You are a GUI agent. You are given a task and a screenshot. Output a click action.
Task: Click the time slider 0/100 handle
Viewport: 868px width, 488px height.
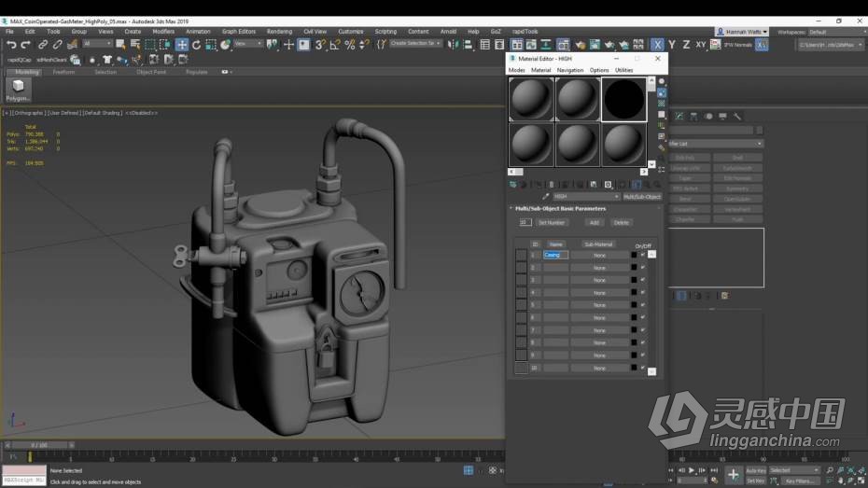pyautogui.click(x=39, y=445)
